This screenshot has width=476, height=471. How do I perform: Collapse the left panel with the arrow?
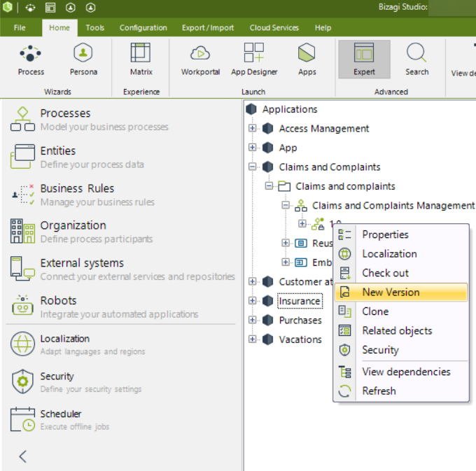22,456
